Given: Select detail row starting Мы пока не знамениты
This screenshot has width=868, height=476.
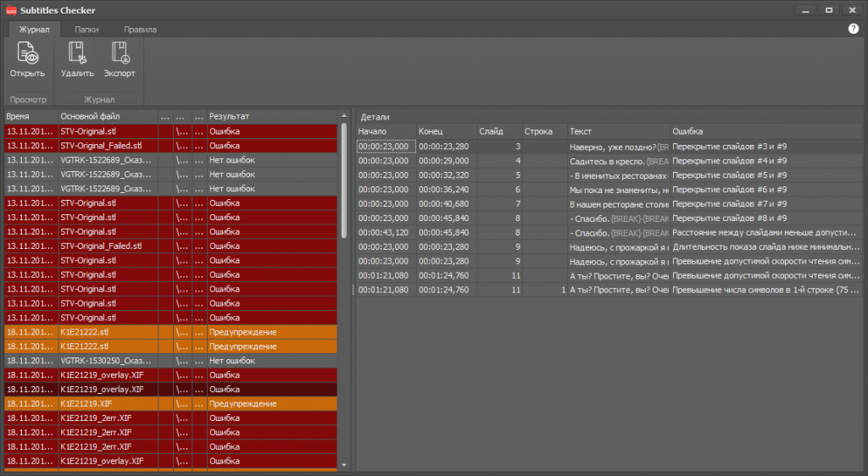Looking at the screenshot, I should pyautogui.click(x=593, y=190).
